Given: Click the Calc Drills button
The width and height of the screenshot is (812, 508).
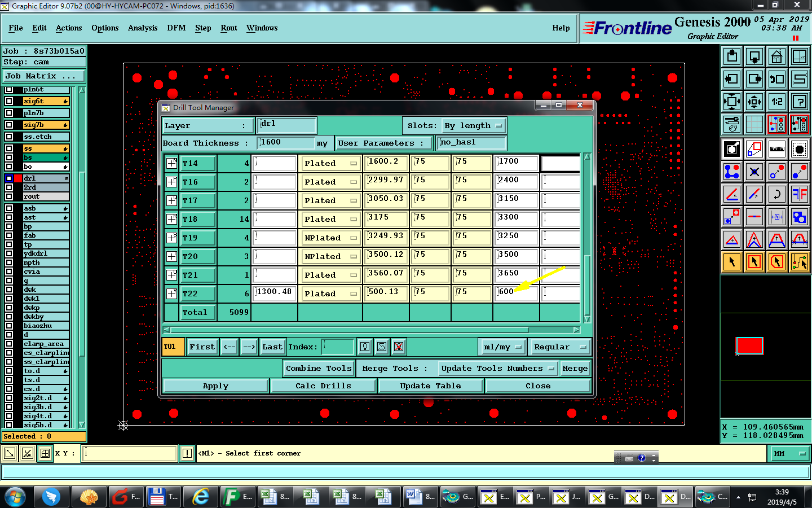Looking at the screenshot, I should click(323, 386).
